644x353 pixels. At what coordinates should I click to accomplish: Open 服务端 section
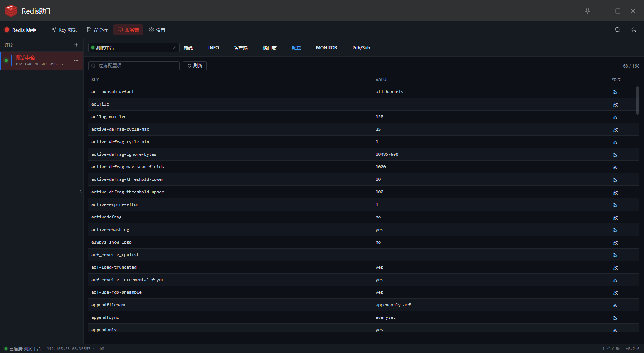[x=128, y=30]
